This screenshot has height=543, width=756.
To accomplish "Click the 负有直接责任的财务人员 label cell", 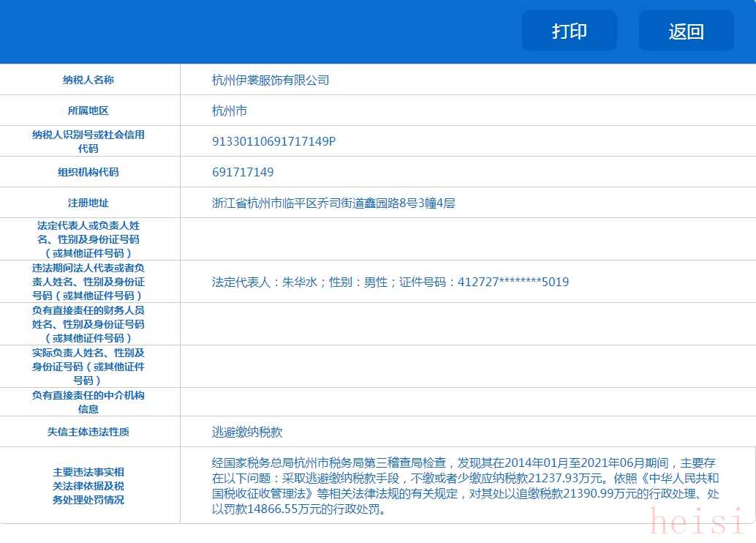I will (88, 324).
